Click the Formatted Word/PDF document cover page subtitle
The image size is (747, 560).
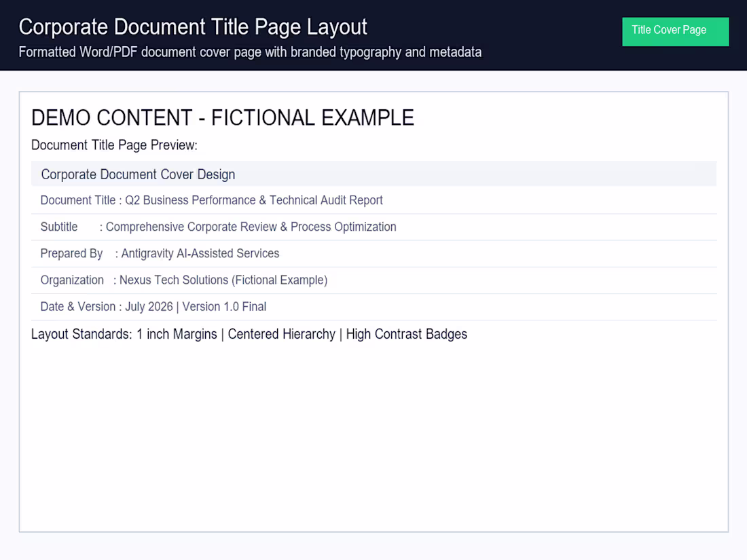tap(250, 52)
